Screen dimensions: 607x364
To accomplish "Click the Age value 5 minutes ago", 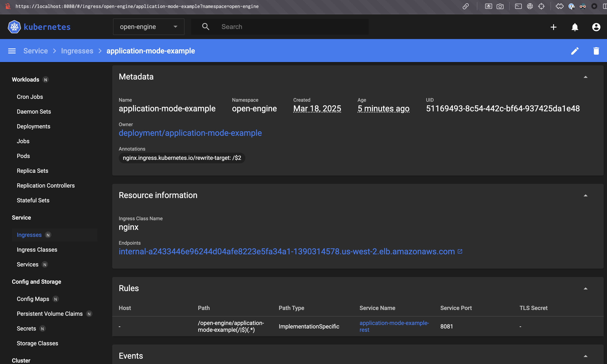I will pyautogui.click(x=383, y=108).
